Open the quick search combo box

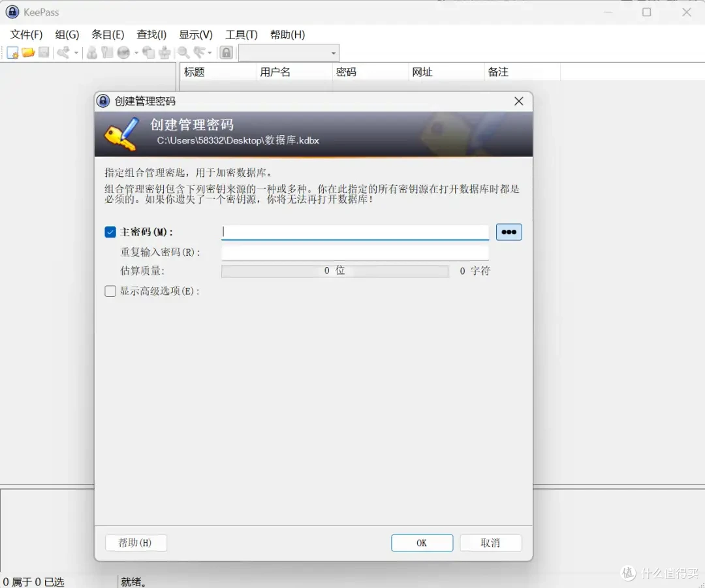(x=289, y=53)
